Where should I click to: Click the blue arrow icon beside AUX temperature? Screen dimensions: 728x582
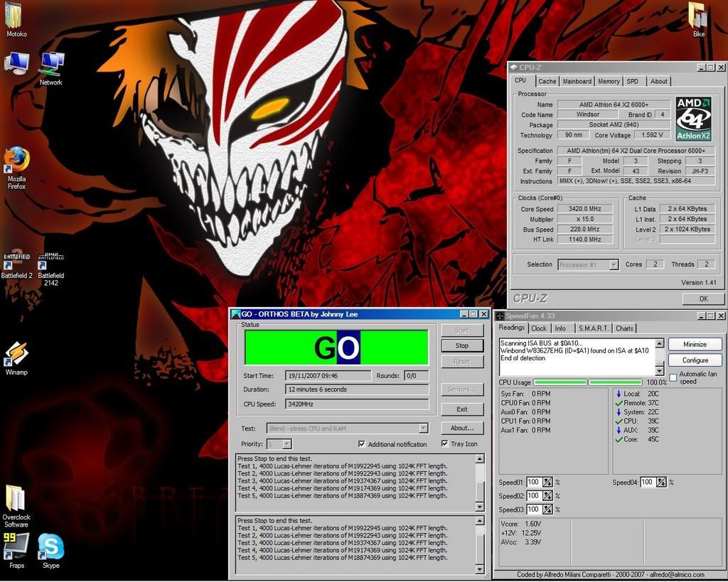click(619, 430)
